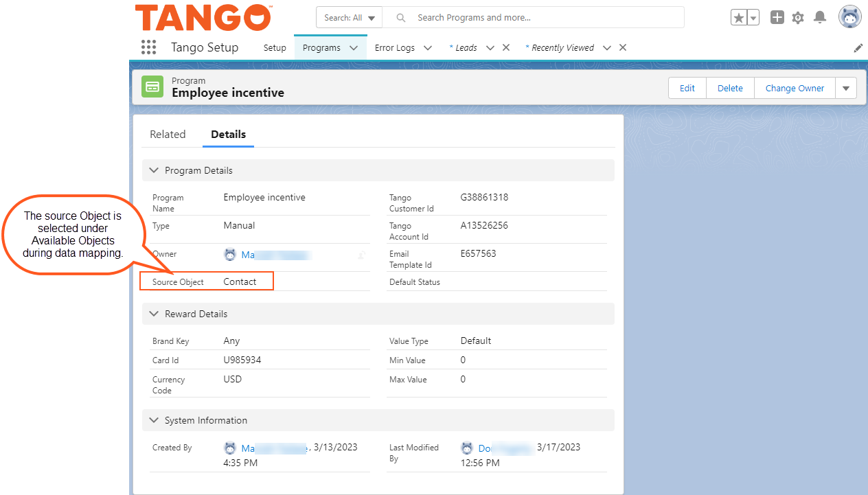Click the Delete button
The width and height of the screenshot is (868, 495).
click(730, 88)
